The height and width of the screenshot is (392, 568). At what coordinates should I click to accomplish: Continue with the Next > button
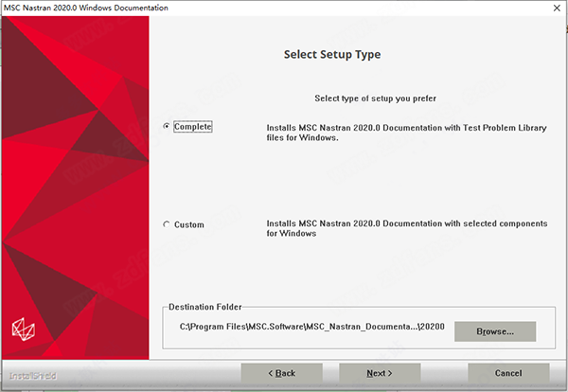(x=380, y=373)
